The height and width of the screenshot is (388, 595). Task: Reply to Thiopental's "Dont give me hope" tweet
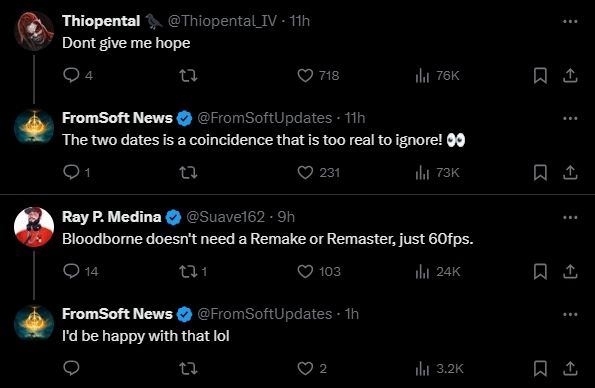(78, 75)
